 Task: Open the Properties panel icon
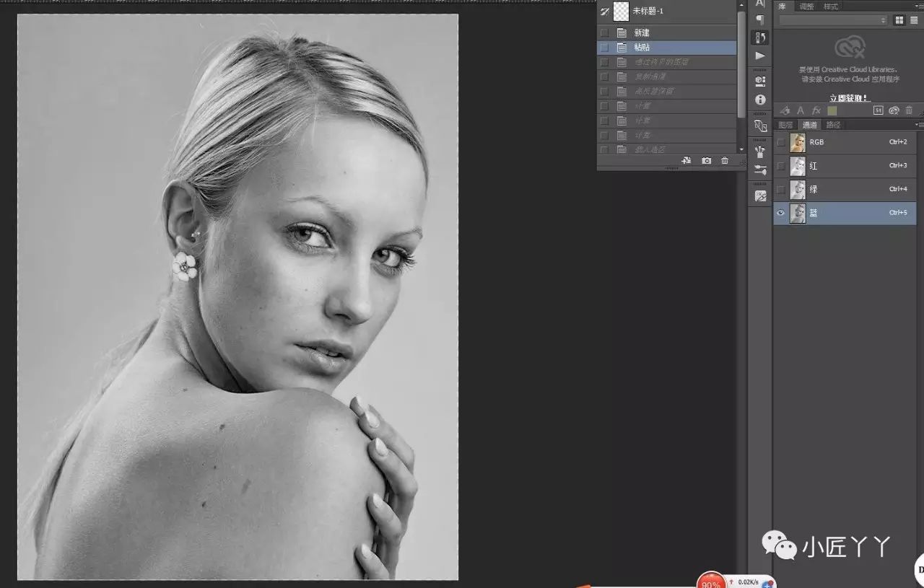(x=760, y=81)
